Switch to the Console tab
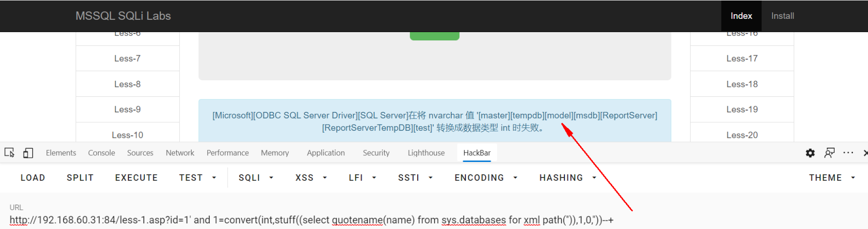Image resolution: width=868 pixels, height=229 pixels. point(101,153)
